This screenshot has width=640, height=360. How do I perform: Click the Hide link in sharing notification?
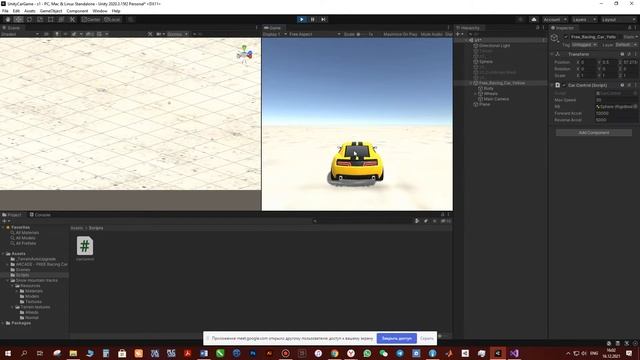(427, 338)
